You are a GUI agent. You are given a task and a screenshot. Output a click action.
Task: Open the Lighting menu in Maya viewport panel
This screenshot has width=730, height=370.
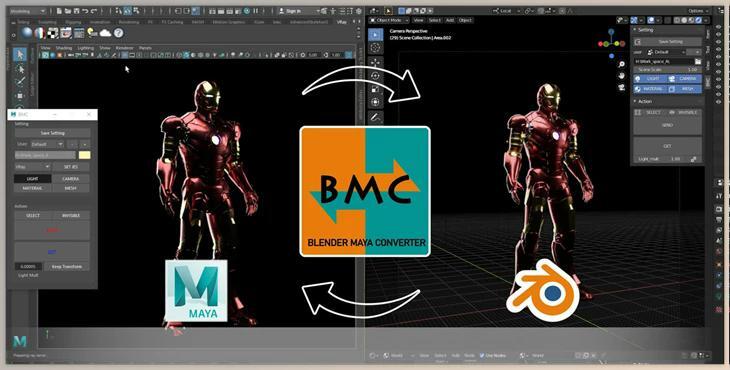pyautogui.click(x=85, y=47)
